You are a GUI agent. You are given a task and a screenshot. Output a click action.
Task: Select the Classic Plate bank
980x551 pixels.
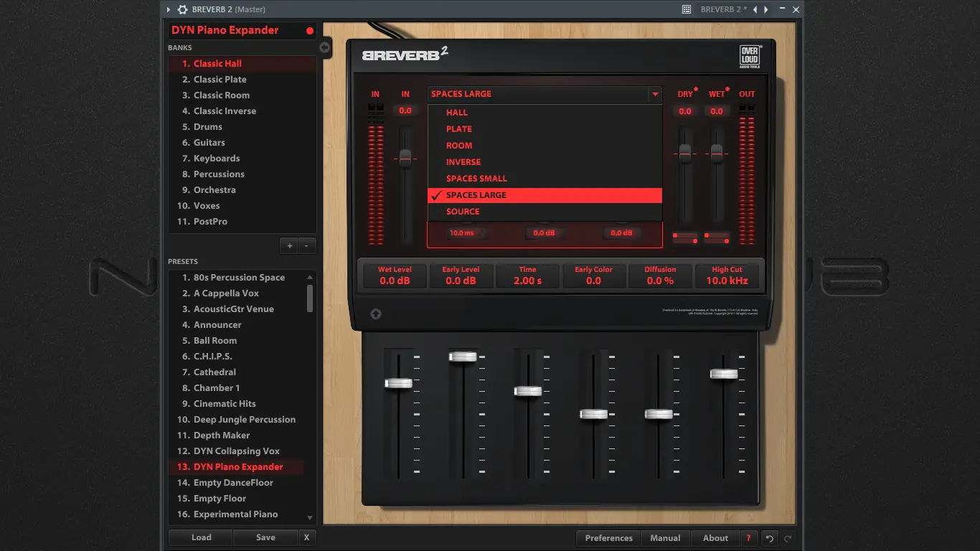[x=242, y=80]
